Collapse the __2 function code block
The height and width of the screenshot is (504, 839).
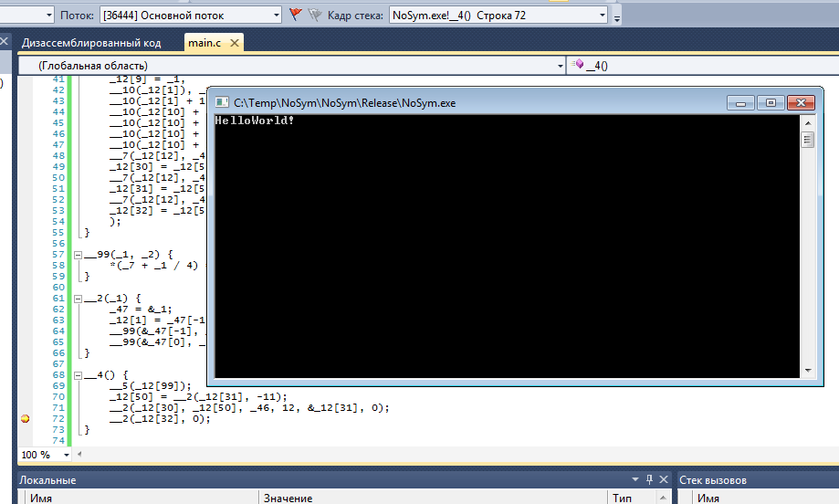pyautogui.click(x=79, y=298)
